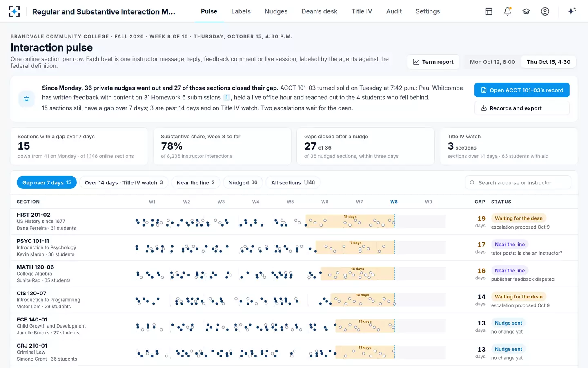Viewport: 588px width, 368px height.
Task: Show the Nudged sections filter
Action: pyautogui.click(x=243, y=182)
